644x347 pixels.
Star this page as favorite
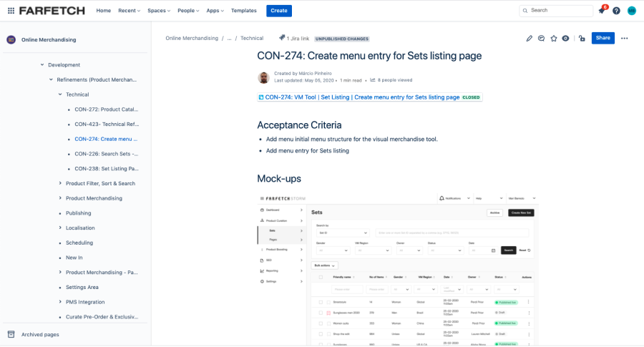coord(554,39)
